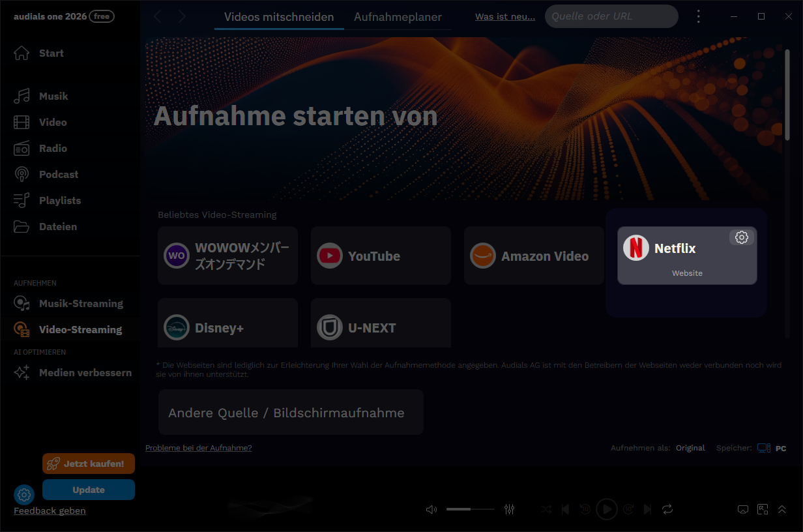Select the Disney+ streaming tile
This screenshot has height=532, width=803.
tap(227, 323)
